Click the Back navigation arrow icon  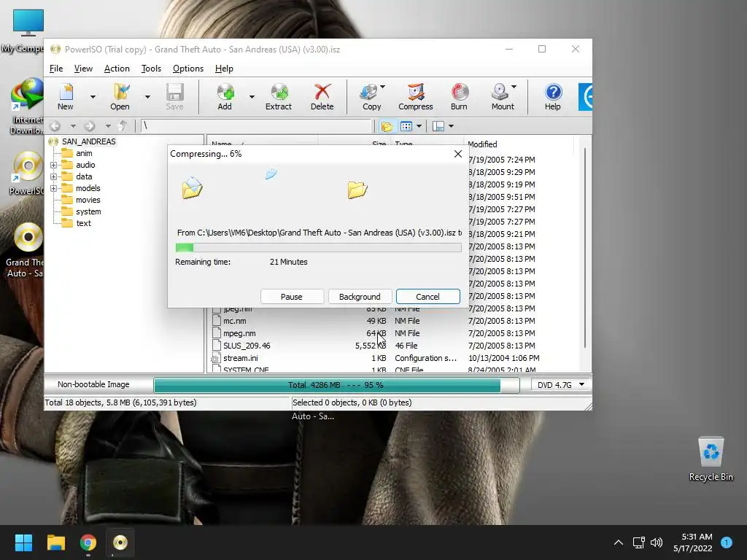(55, 126)
